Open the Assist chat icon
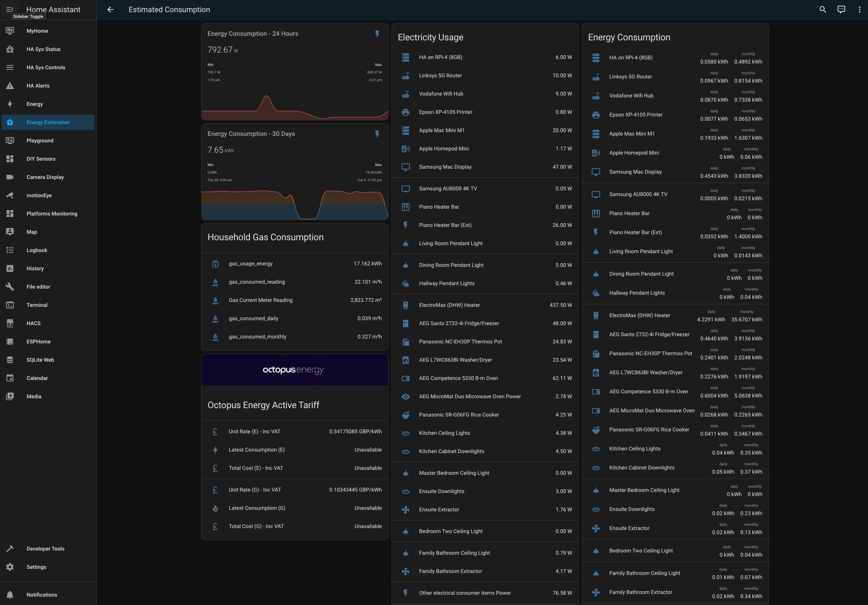The height and width of the screenshot is (605, 868). click(x=841, y=10)
